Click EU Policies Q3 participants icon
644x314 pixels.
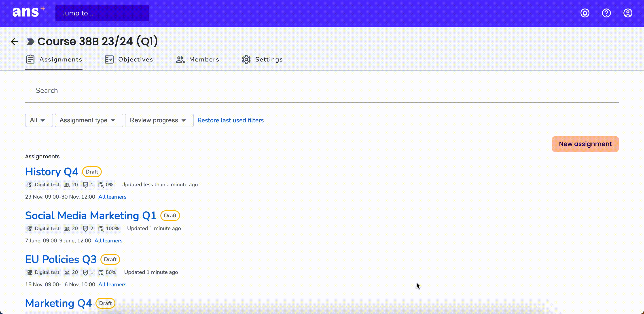[67, 273]
